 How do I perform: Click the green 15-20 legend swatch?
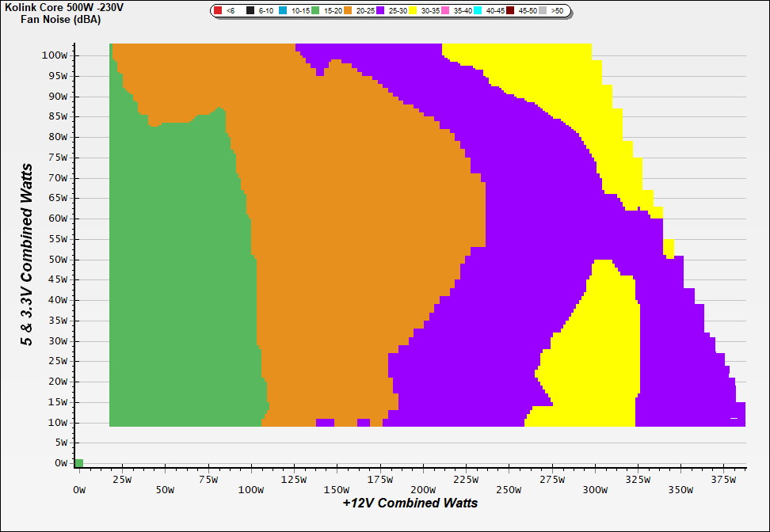click(315, 11)
